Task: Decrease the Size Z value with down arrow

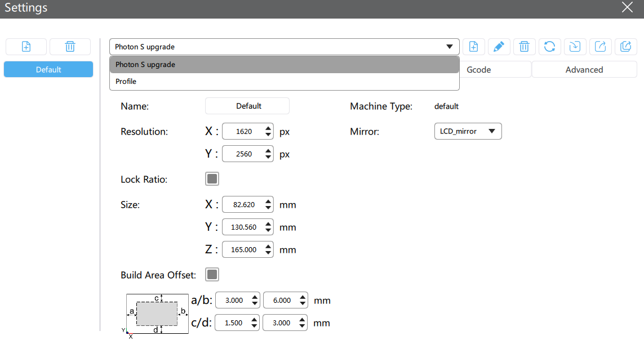Action: [x=268, y=253]
